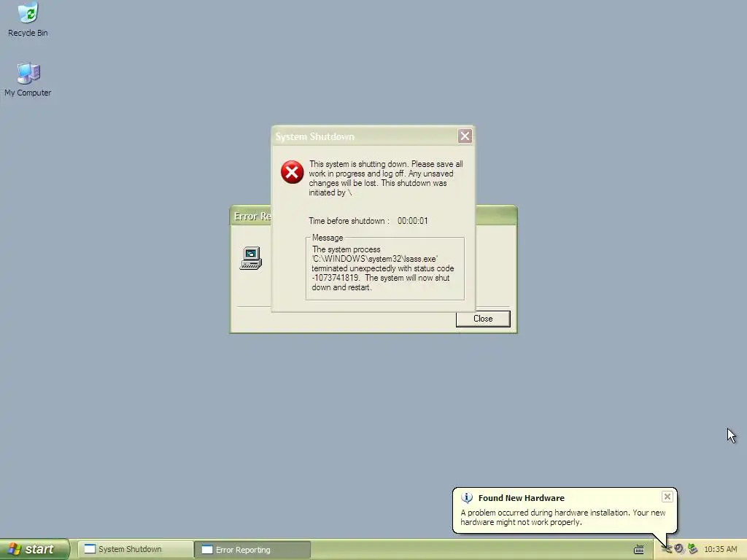
Task: Click the 'Message' group box label
Action: click(328, 238)
